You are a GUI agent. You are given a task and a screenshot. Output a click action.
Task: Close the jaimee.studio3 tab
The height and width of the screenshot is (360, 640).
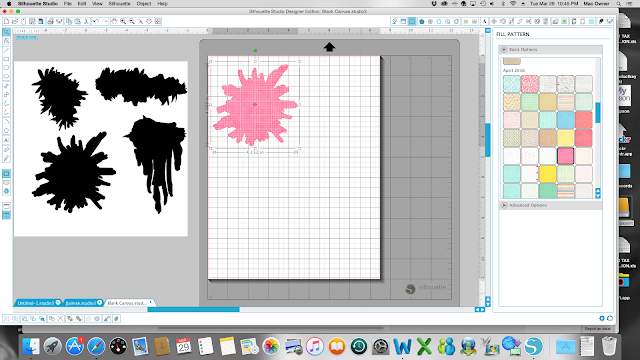[x=99, y=302]
